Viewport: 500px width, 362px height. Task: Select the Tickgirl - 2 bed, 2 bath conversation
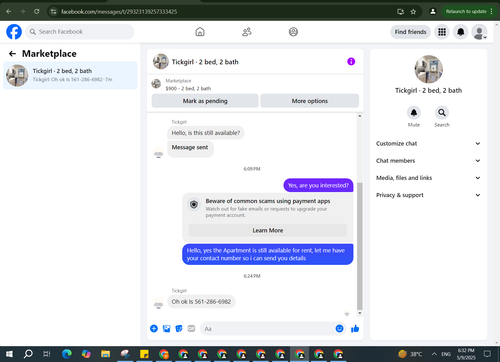(x=70, y=75)
